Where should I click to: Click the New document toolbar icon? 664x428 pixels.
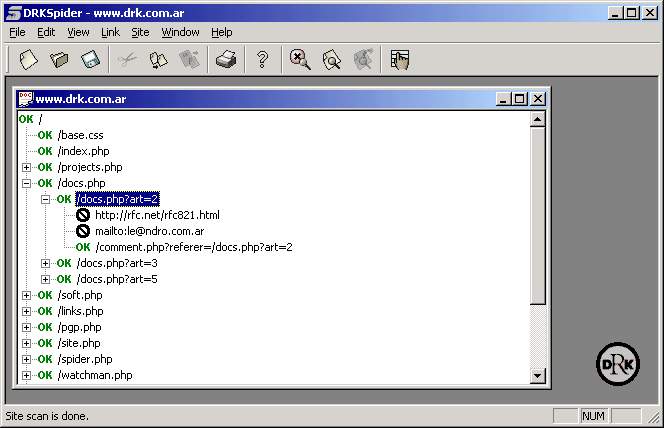point(28,59)
